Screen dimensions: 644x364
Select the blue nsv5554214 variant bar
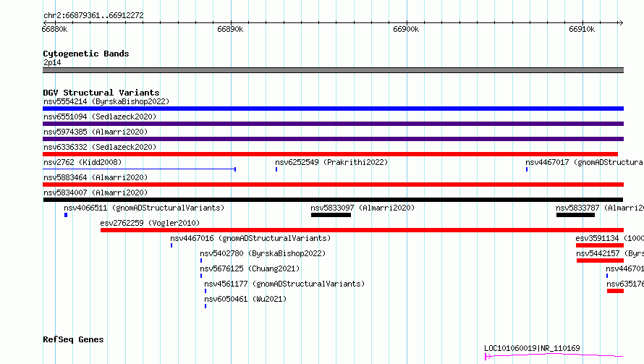click(x=333, y=109)
